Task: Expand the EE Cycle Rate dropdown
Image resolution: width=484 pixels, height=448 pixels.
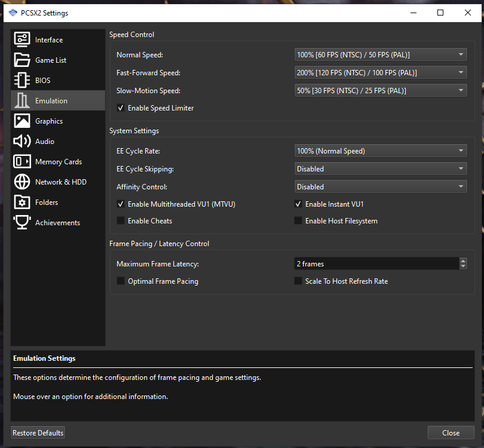Action: pos(381,151)
